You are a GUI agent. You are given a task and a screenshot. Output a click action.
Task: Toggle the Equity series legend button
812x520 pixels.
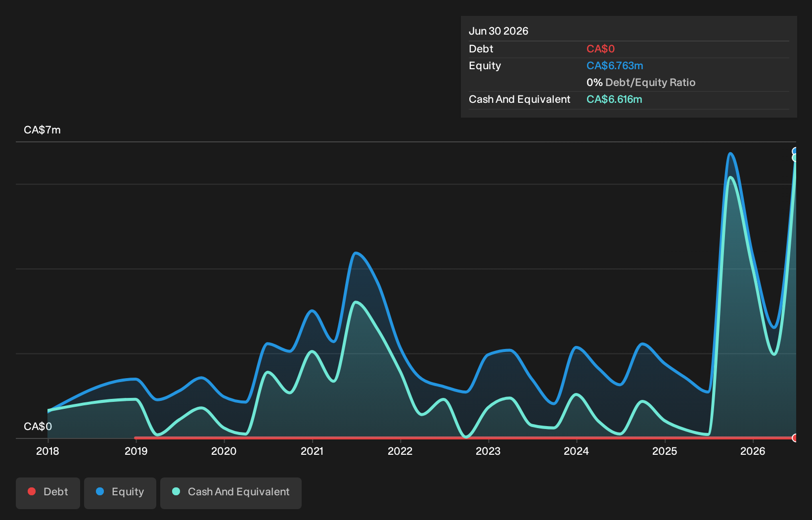[x=120, y=493]
